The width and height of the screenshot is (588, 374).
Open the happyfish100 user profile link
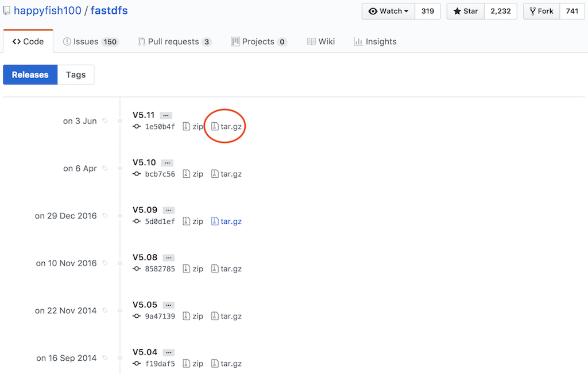48,10
